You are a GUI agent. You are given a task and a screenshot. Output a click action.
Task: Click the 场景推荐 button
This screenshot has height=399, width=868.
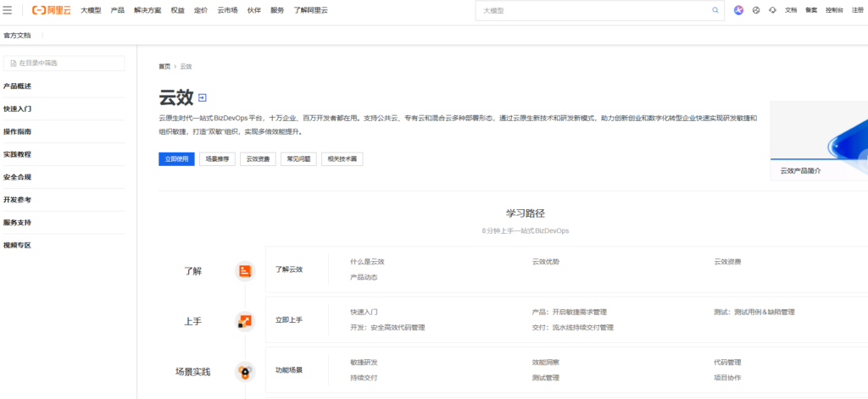click(x=217, y=158)
